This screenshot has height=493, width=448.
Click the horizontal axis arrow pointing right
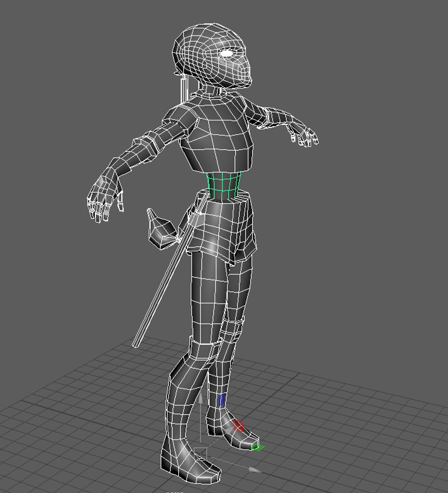tap(255, 470)
